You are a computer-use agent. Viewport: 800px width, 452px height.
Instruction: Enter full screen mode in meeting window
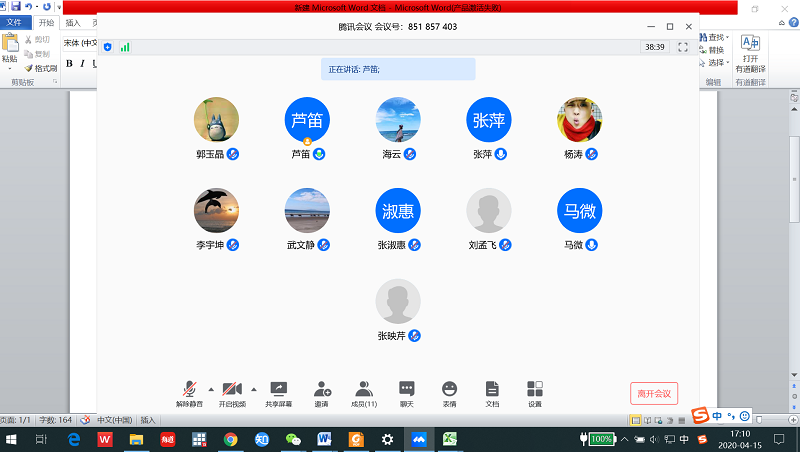pos(683,47)
